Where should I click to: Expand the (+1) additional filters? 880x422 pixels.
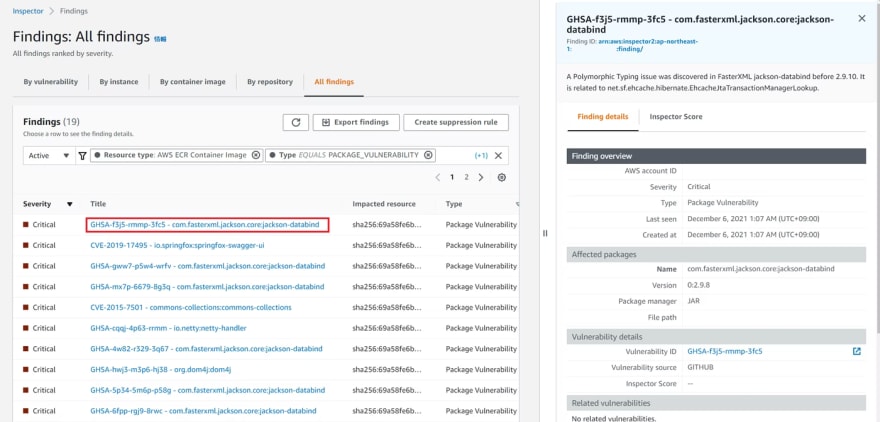[x=481, y=155]
